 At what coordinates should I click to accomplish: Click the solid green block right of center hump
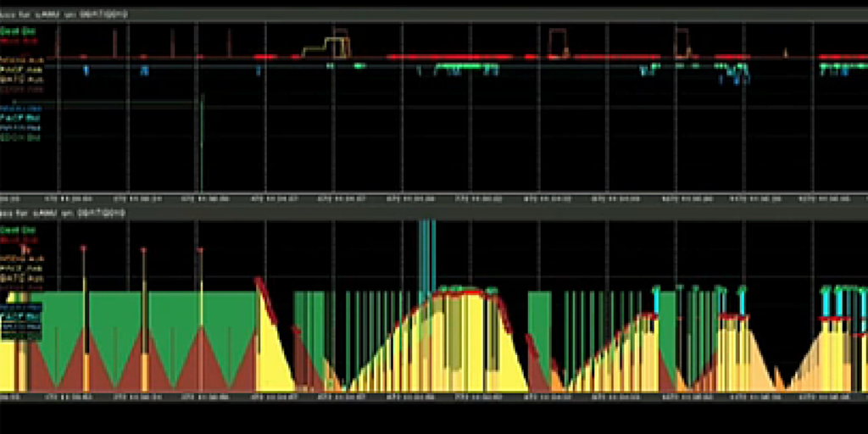(x=539, y=318)
